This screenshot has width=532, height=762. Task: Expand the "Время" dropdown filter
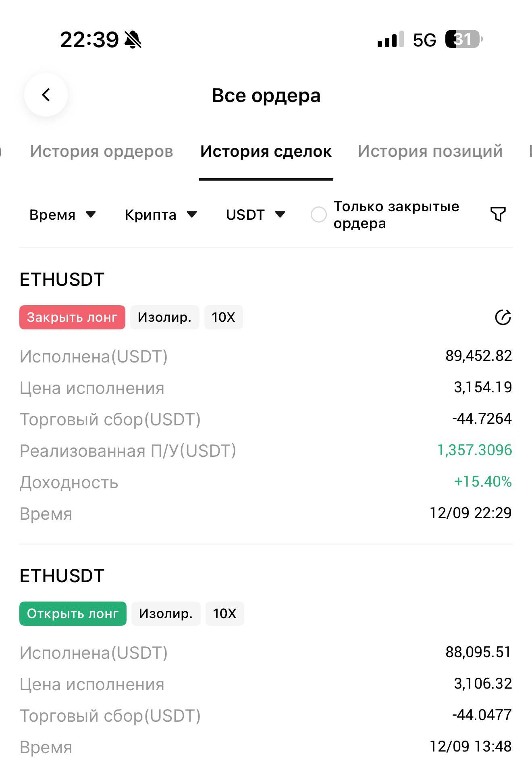click(x=62, y=214)
